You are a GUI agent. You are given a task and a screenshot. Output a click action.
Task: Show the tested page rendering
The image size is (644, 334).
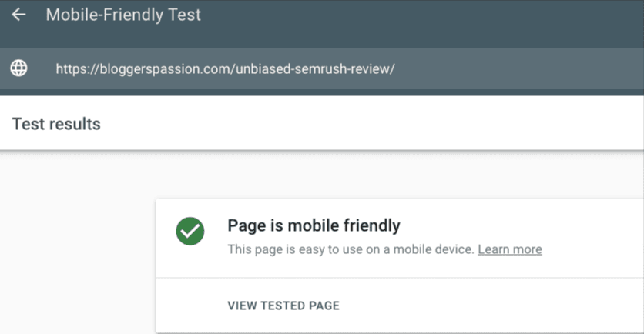click(283, 306)
